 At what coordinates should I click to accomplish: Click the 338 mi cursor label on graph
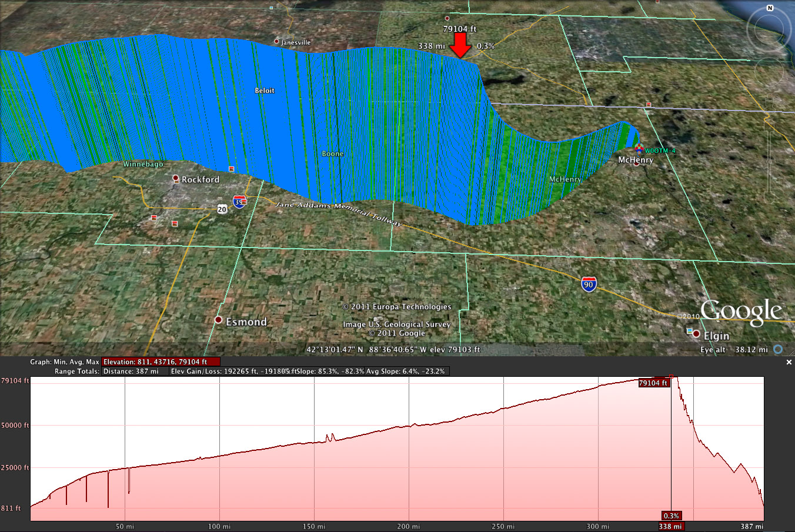tap(670, 526)
